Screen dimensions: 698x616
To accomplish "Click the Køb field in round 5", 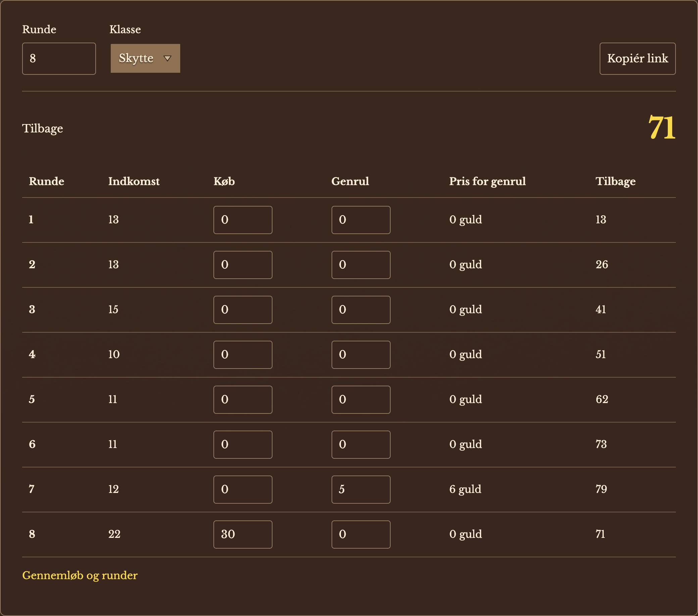I will click(243, 400).
